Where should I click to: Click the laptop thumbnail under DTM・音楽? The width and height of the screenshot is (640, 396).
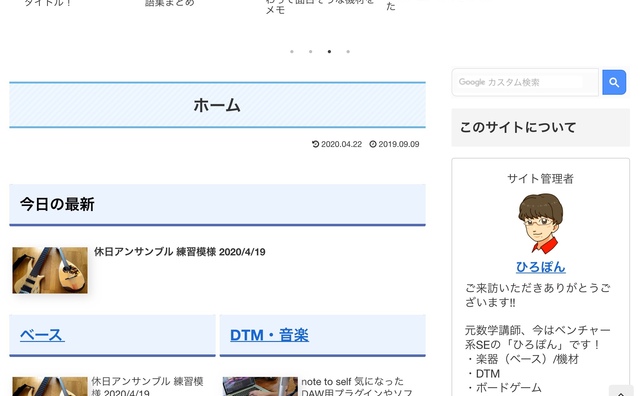[x=260, y=387]
